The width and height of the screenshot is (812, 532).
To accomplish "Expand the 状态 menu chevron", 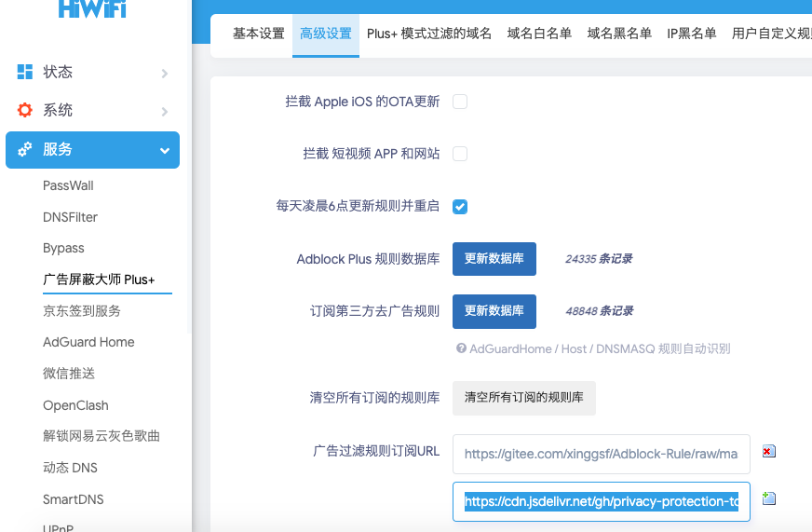I will coord(165,73).
